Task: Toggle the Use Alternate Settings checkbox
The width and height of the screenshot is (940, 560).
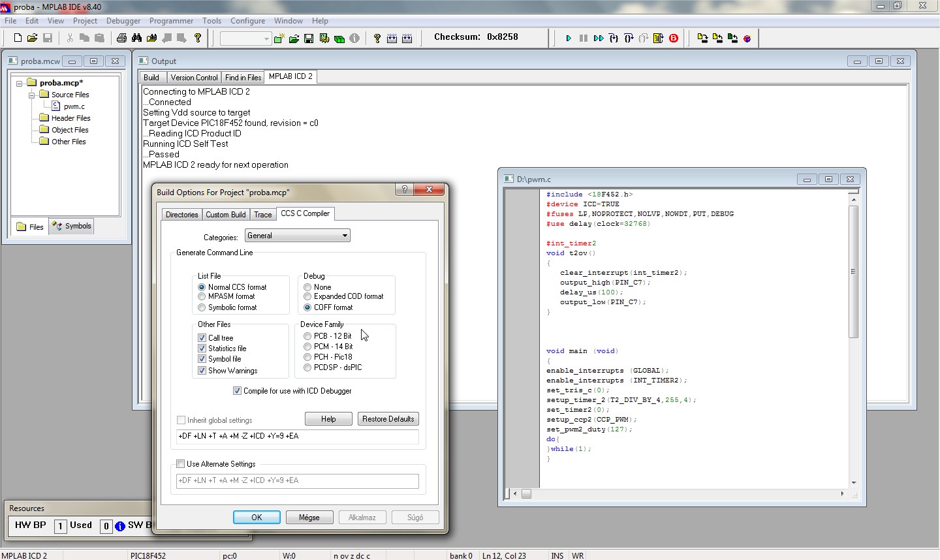Action: pyautogui.click(x=181, y=464)
